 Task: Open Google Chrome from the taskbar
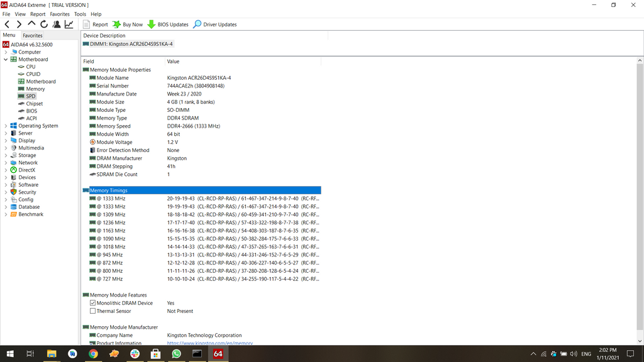pyautogui.click(x=93, y=354)
